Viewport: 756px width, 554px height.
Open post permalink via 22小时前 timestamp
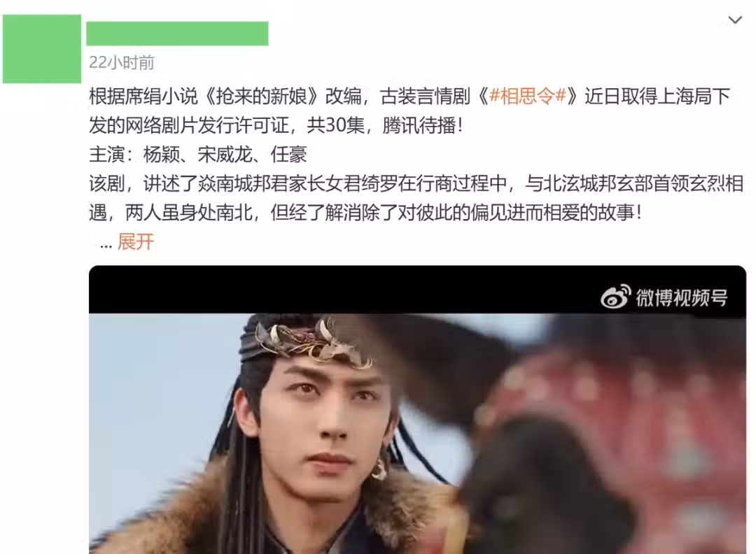click(122, 63)
